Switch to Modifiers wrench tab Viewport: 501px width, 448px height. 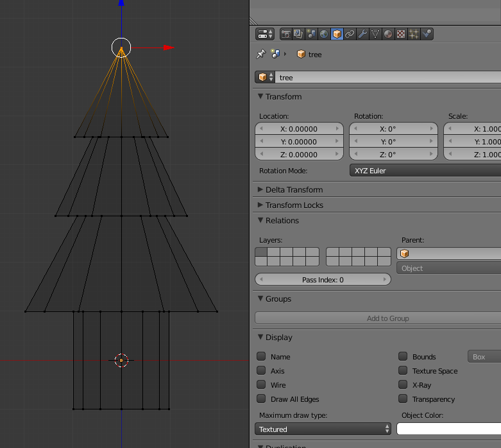[x=362, y=34]
